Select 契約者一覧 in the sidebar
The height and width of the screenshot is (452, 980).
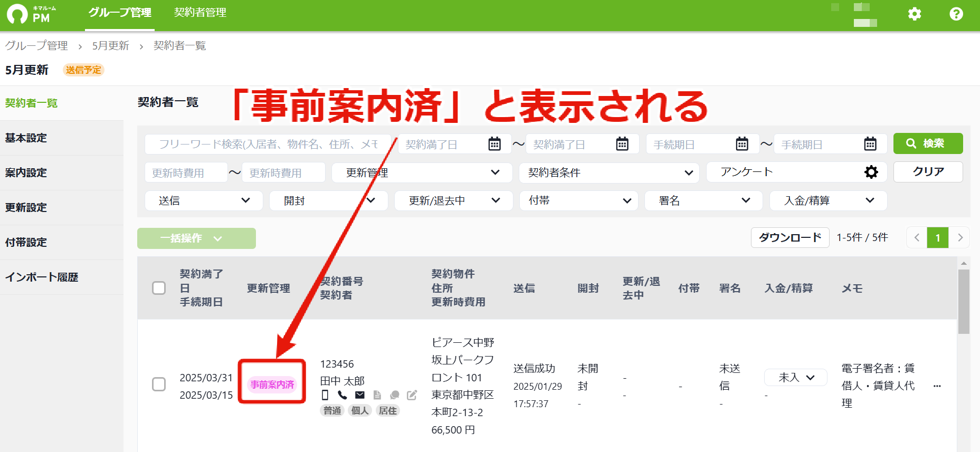(62, 103)
